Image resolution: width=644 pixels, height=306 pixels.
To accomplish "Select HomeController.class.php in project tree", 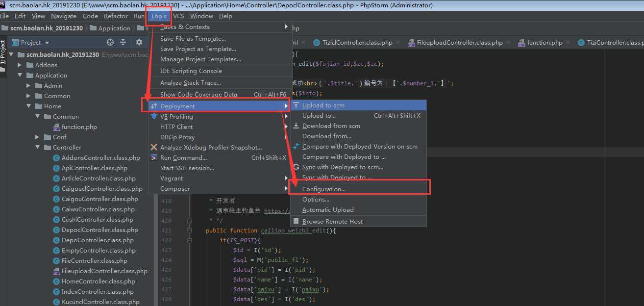I will coord(99,281).
